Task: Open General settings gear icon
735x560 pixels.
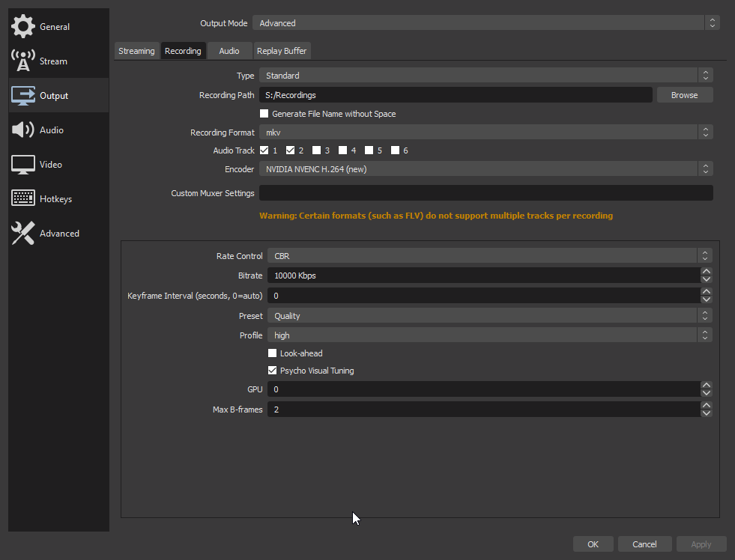Action: (23, 26)
